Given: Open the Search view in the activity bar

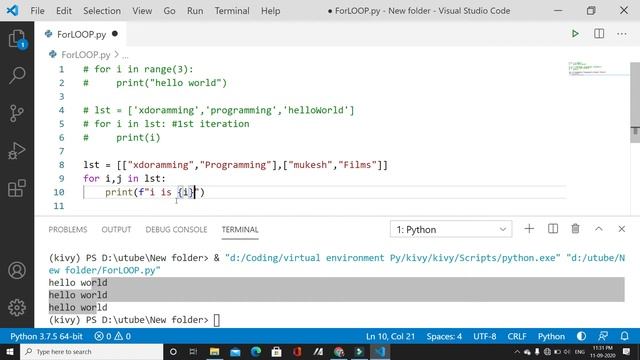Looking at the screenshot, I should [x=17, y=76].
